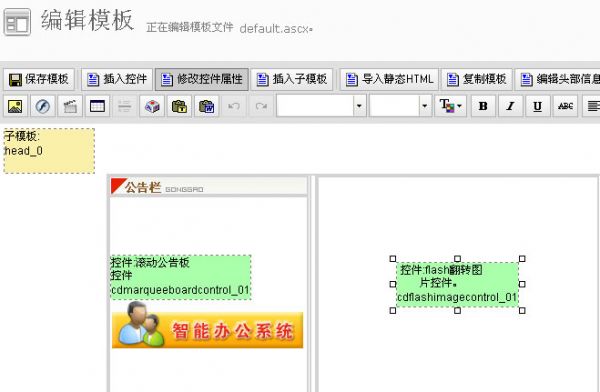600x392 pixels.
Task: Toggle underline formatting
Action: tap(537, 106)
